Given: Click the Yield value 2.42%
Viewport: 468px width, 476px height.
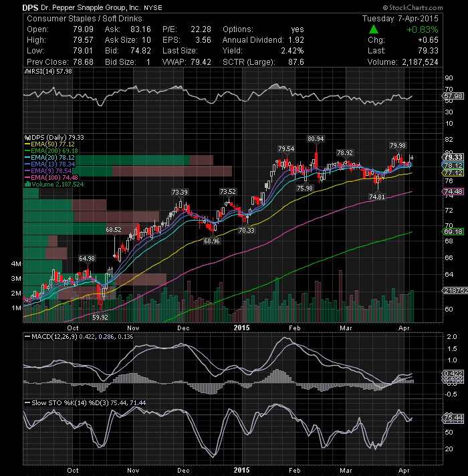Looking at the screenshot, I should tap(293, 50).
